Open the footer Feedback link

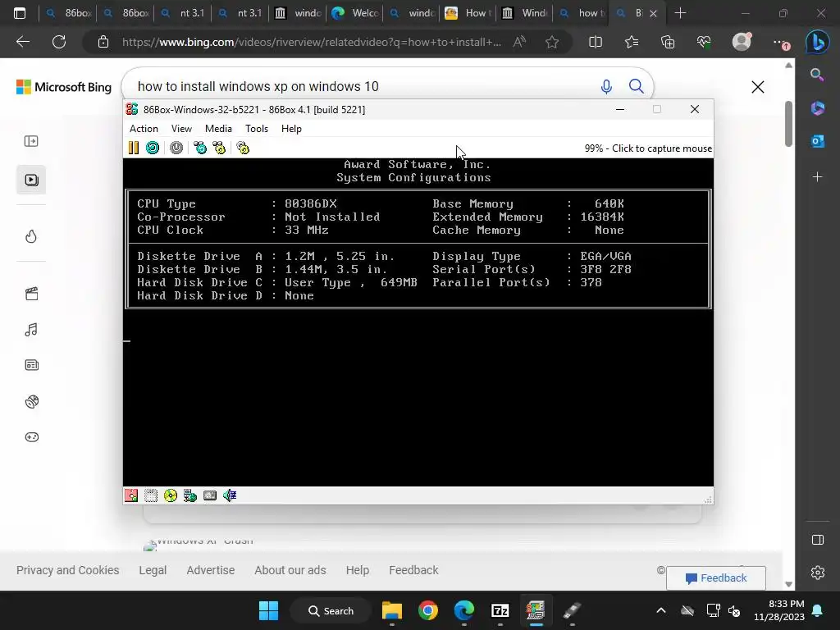[x=413, y=570]
